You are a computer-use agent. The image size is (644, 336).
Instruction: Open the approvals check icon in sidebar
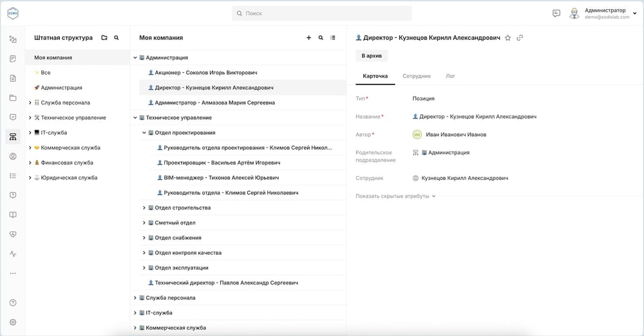pos(13,117)
